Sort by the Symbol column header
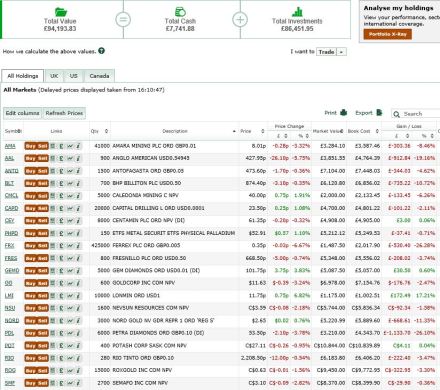The image size is (440, 390). coord(13,131)
